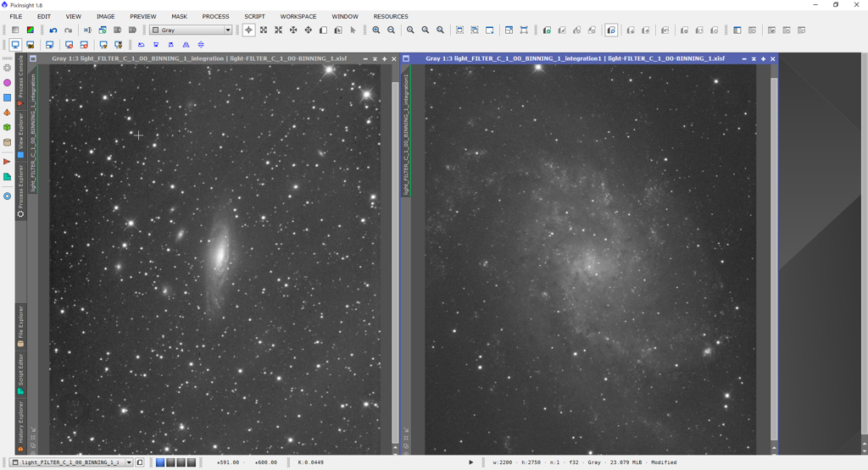Open the History Explorer side tab

point(20,424)
